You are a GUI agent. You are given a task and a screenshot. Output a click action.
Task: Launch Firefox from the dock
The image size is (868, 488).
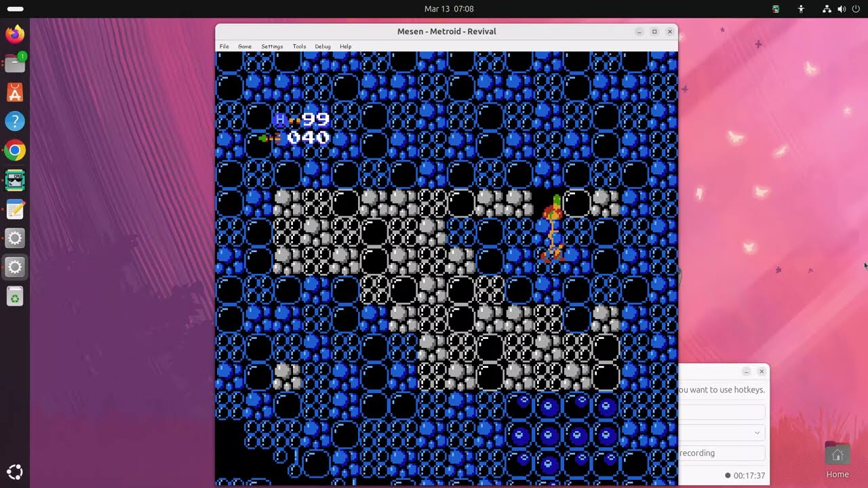pyautogui.click(x=15, y=34)
